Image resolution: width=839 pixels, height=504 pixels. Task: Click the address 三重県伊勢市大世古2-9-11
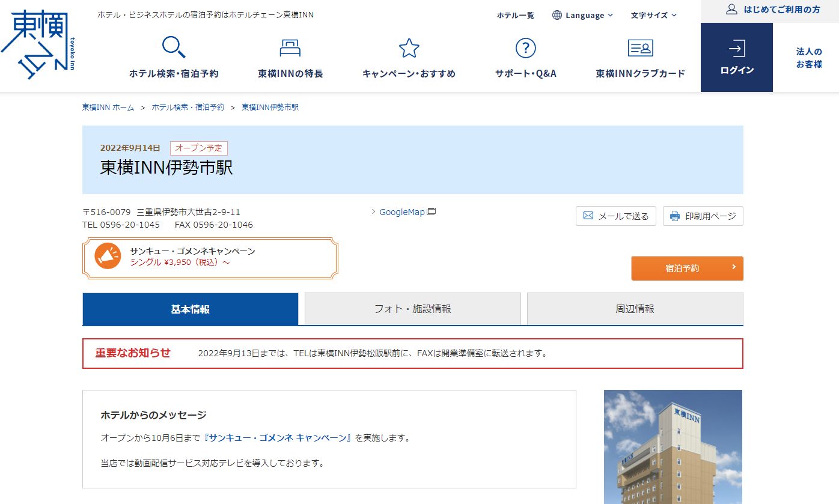coord(189,212)
